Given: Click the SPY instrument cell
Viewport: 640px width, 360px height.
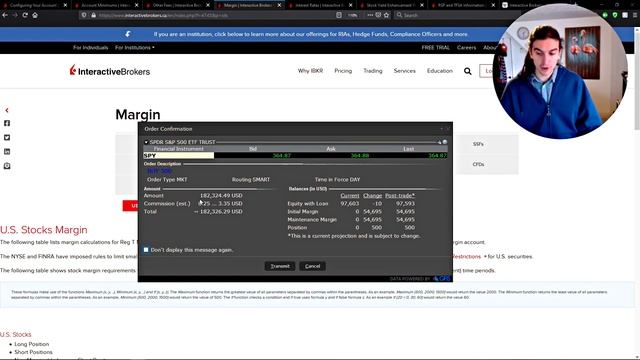Looking at the screenshot, I should (x=178, y=156).
